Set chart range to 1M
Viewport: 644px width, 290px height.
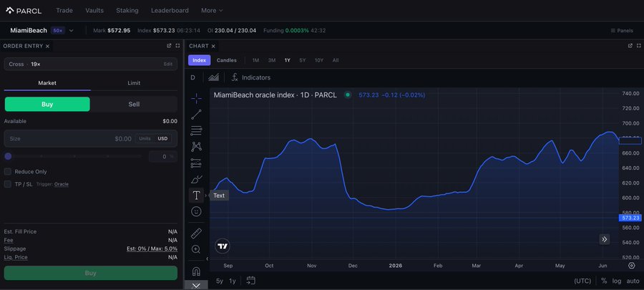(255, 60)
